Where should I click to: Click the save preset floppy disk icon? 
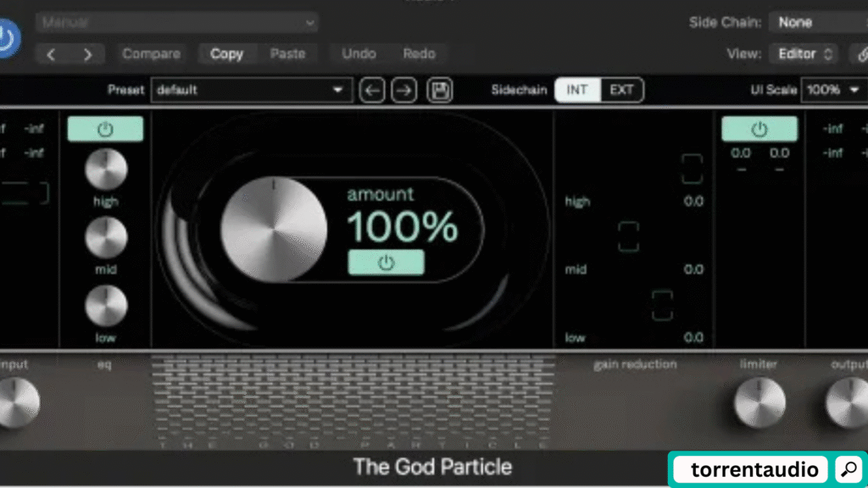click(439, 90)
